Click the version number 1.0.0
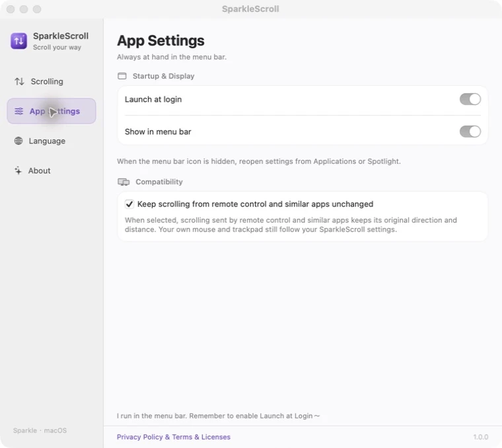Screen dimensions: 502x448 click(x=481, y=437)
